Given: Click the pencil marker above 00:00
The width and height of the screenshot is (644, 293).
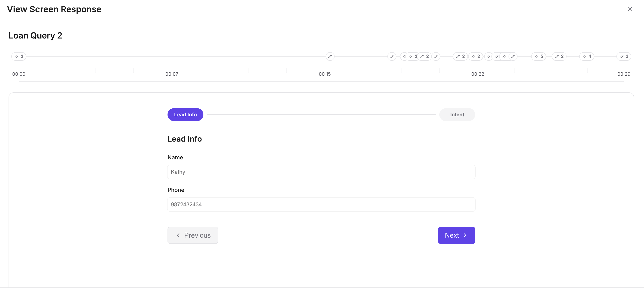Looking at the screenshot, I should point(19,56).
